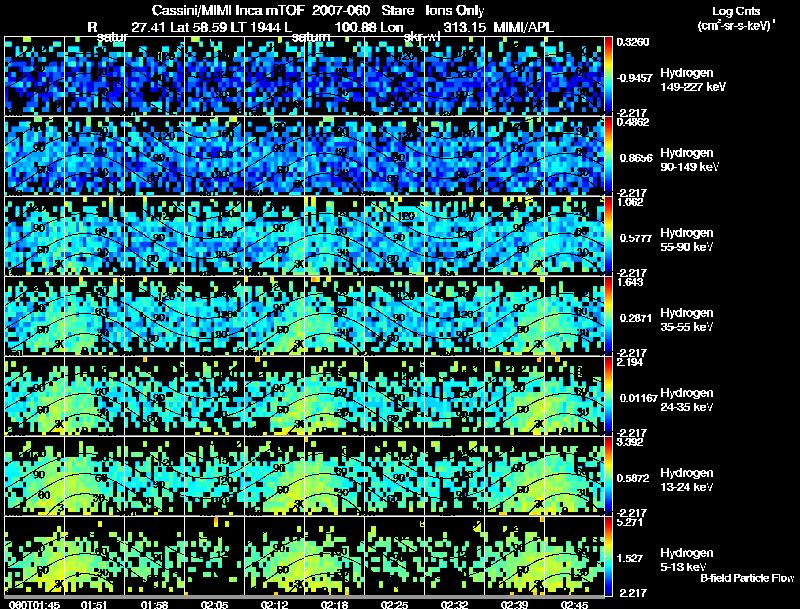
Task: Open the 13-24 keV panel at 01:51
Action: point(94,476)
